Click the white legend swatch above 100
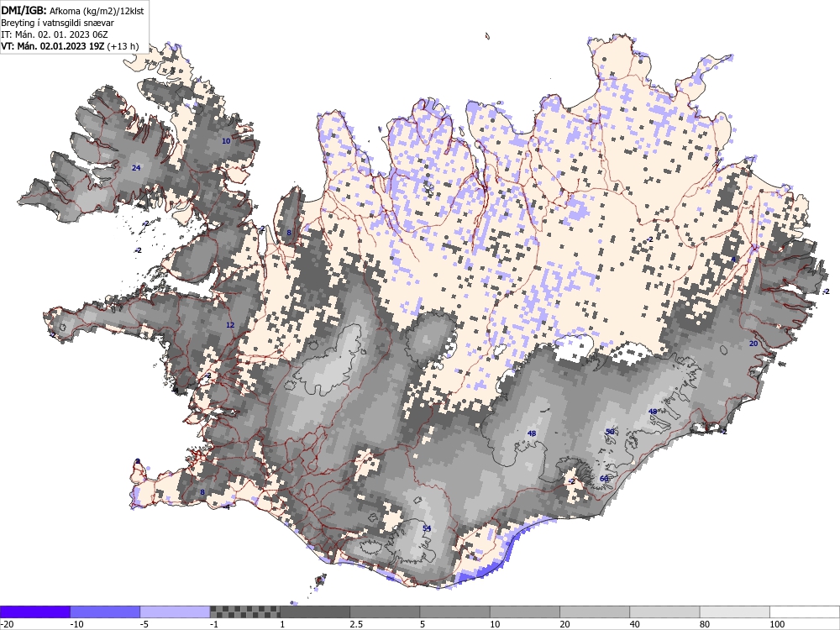Screen dimensions: 840x630 (805, 612)
